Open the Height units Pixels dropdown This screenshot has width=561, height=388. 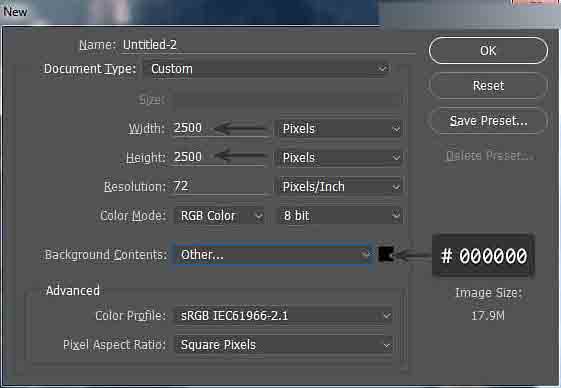340,157
